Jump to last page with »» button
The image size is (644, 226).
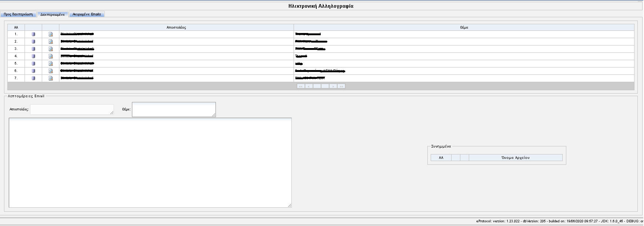(341, 86)
